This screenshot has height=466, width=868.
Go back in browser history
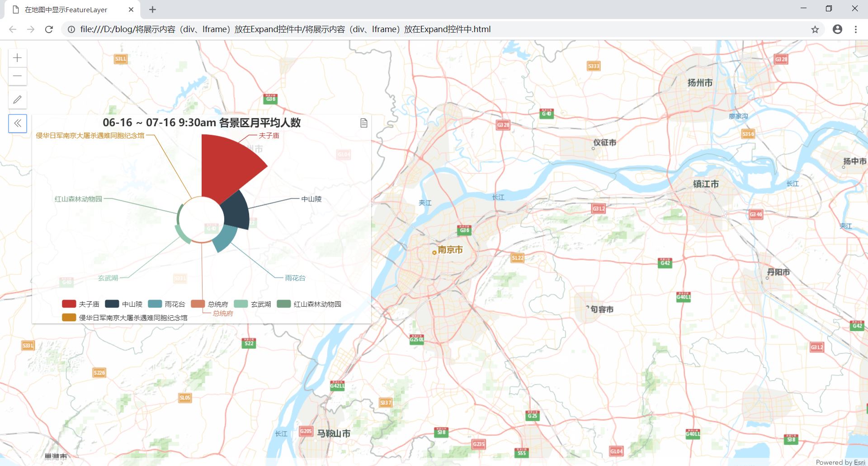[x=13, y=29]
